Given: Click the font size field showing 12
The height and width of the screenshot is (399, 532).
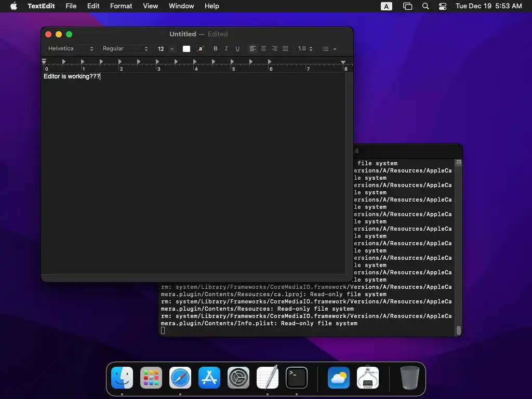Looking at the screenshot, I should (x=161, y=49).
